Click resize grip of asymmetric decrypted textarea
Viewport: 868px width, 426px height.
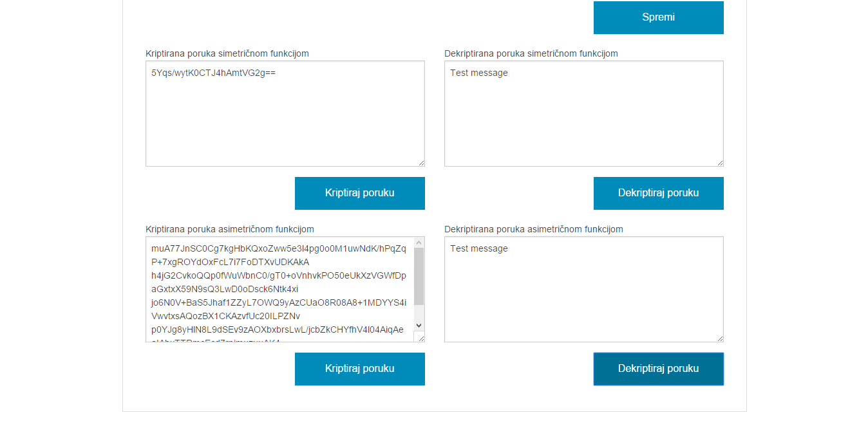pyautogui.click(x=719, y=338)
